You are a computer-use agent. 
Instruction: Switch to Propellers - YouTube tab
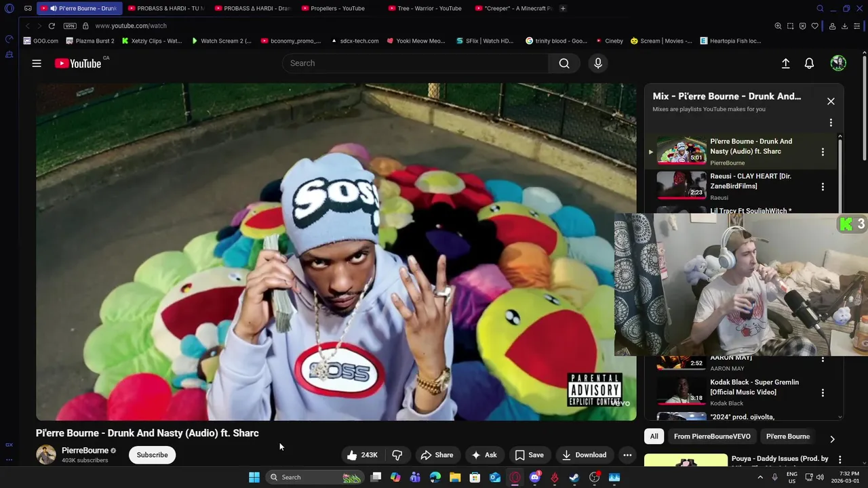click(x=337, y=8)
